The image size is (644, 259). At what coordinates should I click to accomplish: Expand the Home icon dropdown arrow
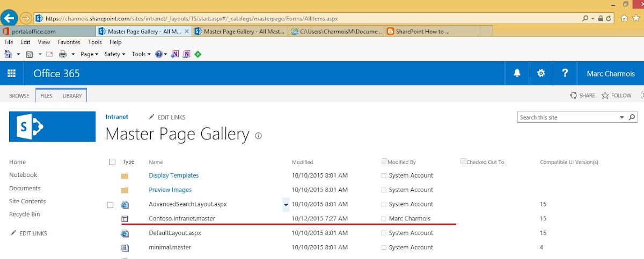tap(18, 54)
